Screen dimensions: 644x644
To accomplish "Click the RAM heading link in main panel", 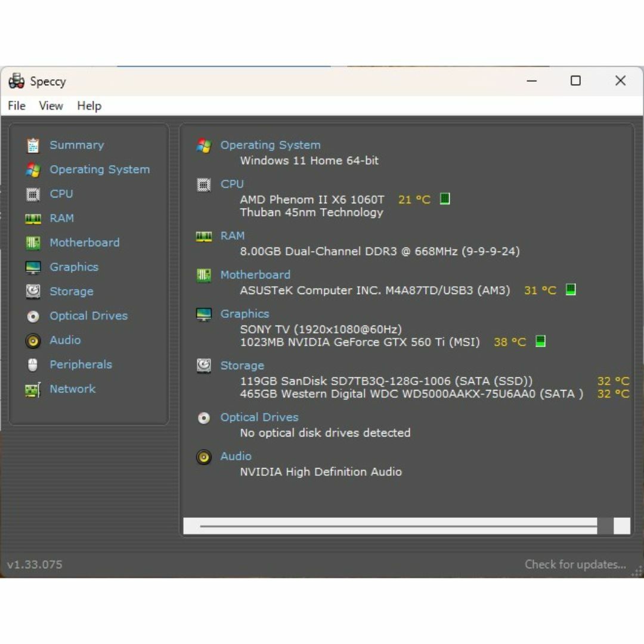I will 233,236.
